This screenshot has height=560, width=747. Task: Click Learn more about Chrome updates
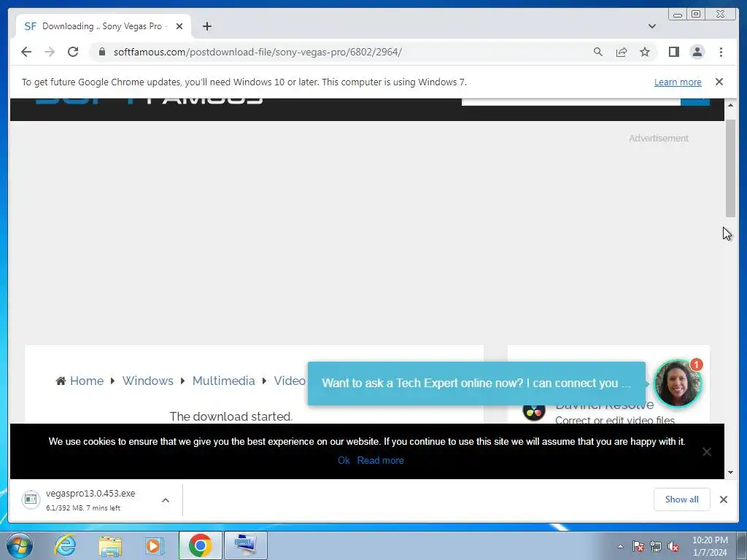[x=678, y=82]
